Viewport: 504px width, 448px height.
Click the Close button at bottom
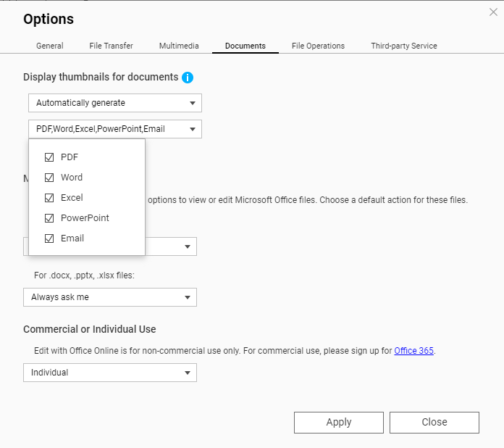tap(434, 422)
